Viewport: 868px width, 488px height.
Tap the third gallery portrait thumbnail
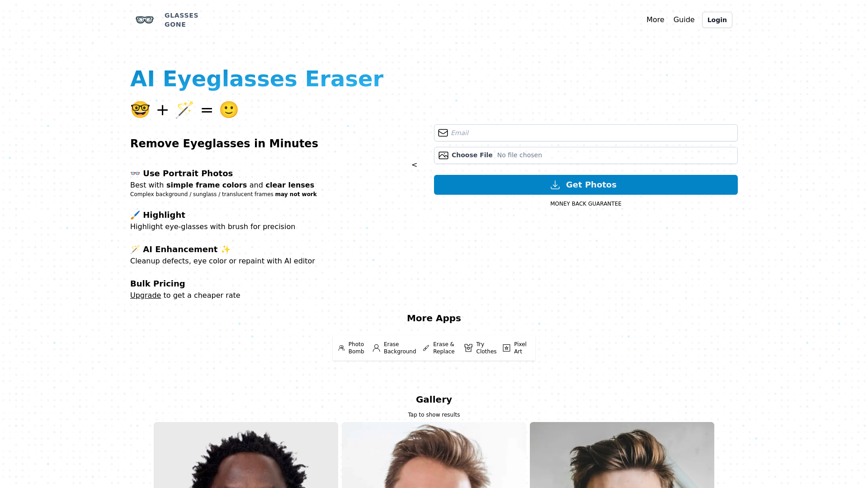coord(622,455)
